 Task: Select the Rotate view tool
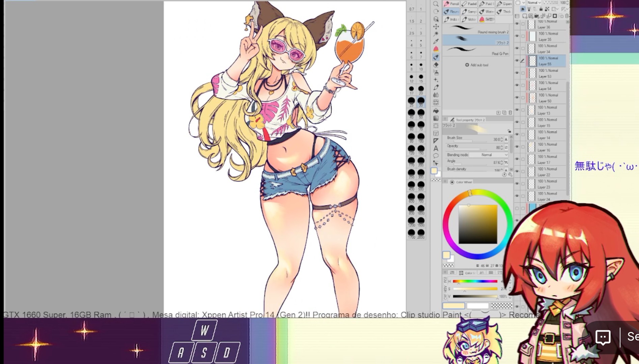click(436, 11)
